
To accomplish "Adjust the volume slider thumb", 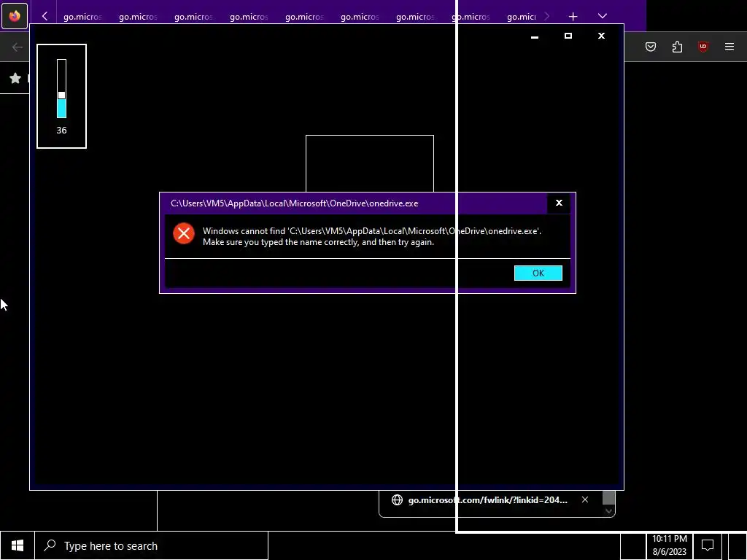I will point(61,96).
